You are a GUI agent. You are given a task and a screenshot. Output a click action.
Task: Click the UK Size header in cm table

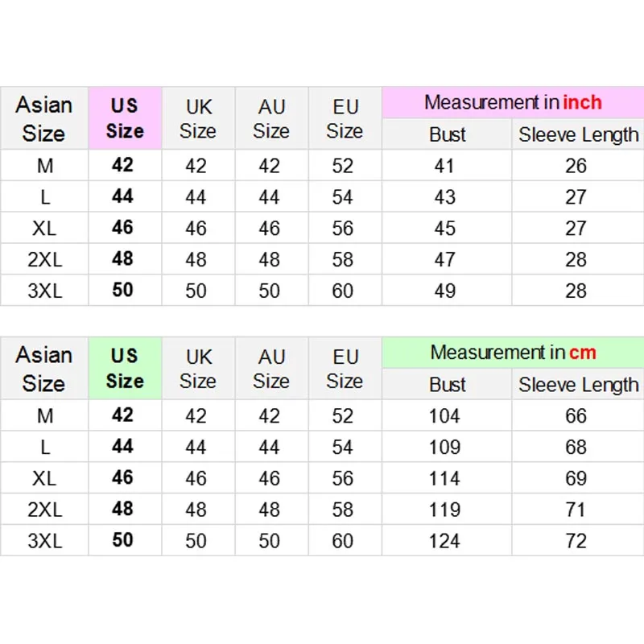coord(198,368)
